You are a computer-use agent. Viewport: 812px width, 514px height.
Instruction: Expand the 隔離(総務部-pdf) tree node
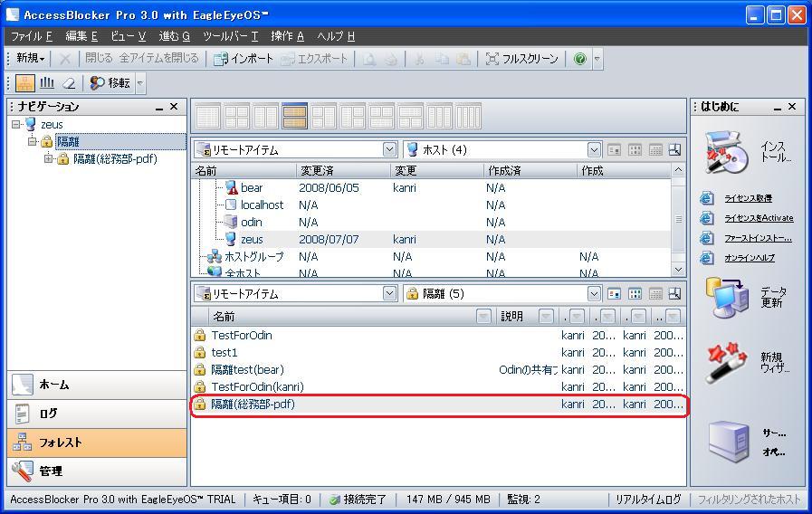click(49, 159)
